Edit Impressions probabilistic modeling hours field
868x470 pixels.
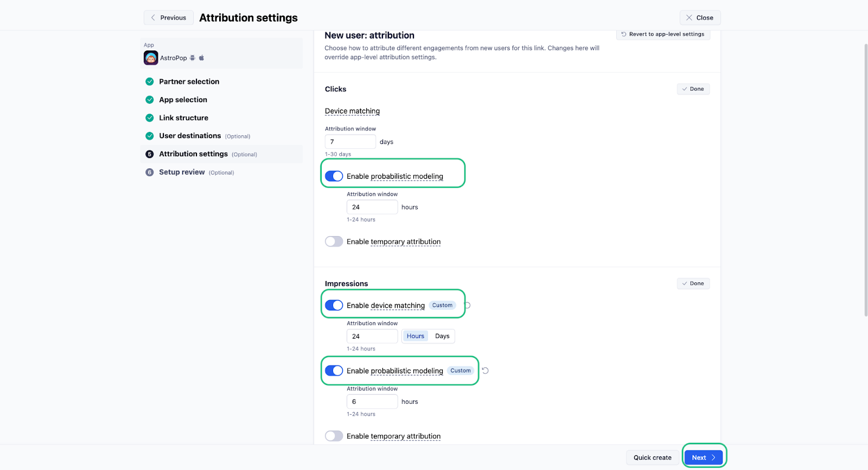coord(372,402)
